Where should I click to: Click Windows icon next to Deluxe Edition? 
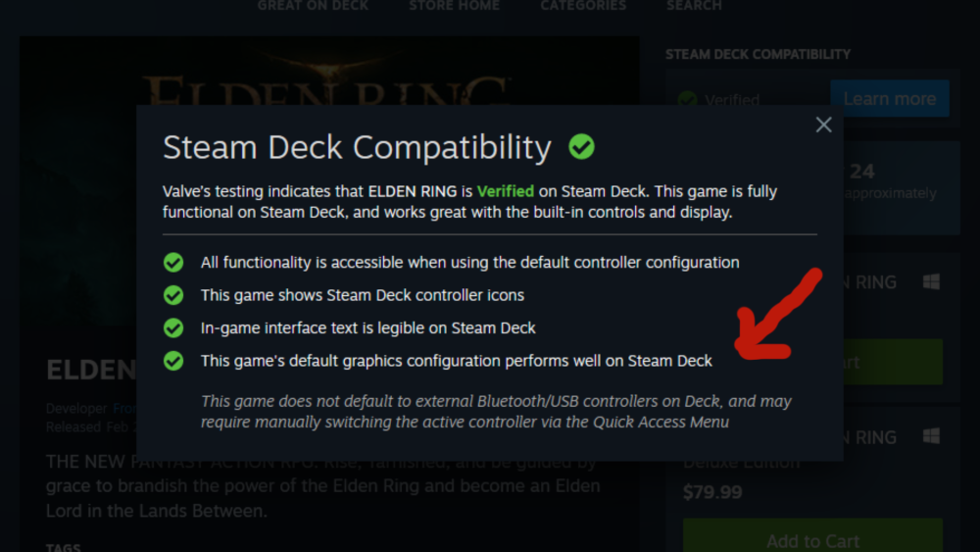click(931, 436)
